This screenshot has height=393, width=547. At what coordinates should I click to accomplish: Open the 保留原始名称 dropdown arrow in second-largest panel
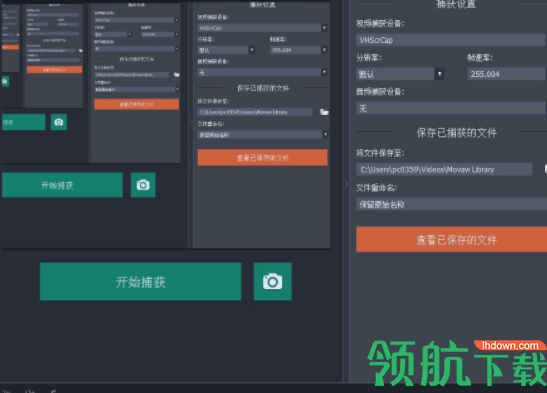[x=324, y=134]
